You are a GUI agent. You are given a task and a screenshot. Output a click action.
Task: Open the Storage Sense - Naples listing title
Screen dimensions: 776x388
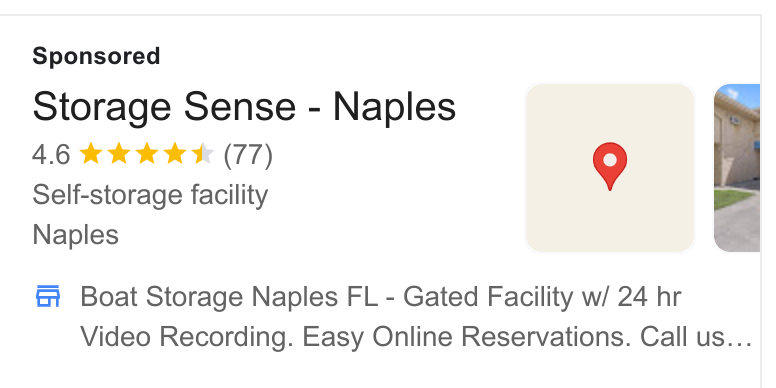(244, 107)
